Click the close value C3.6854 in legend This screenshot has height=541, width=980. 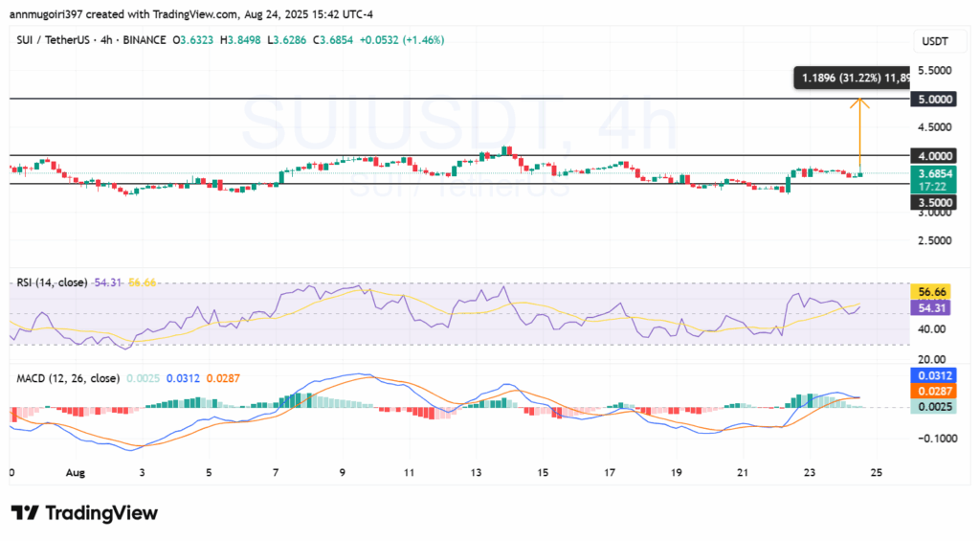tap(332, 40)
